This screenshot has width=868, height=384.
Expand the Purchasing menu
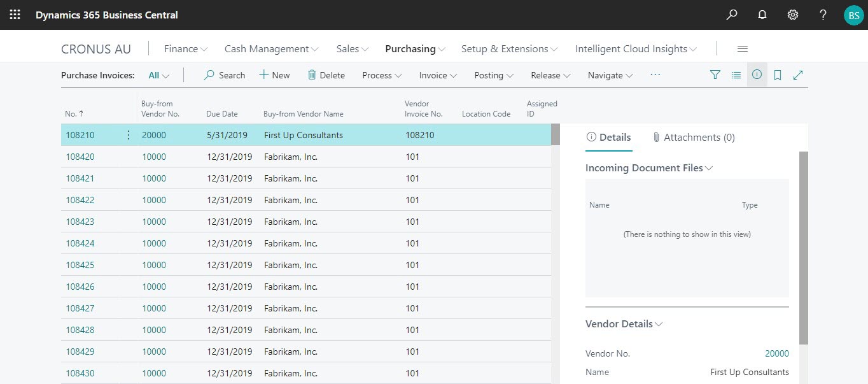tap(415, 49)
